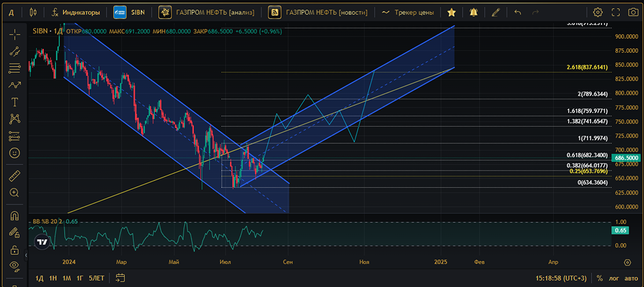The width and height of the screenshot is (644, 287).
Task: Toggle fullscreen mode
Action: click(x=616, y=12)
